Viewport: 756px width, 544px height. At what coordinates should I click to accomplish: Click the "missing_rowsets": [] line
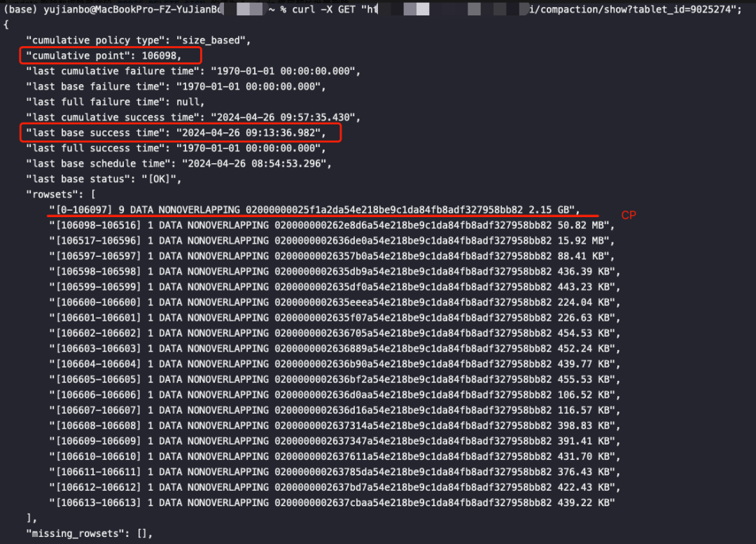pos(89,534)
